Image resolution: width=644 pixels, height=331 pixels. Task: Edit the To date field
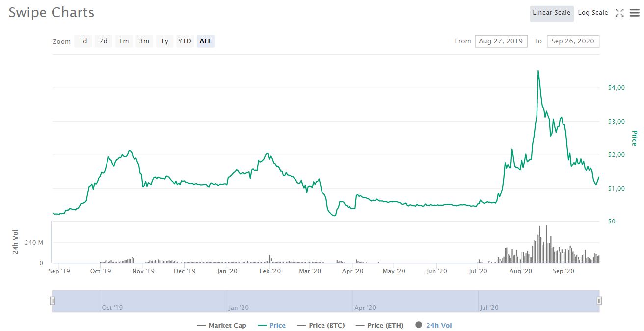point(573,41)
